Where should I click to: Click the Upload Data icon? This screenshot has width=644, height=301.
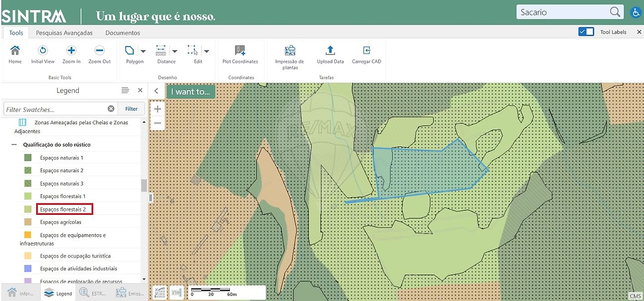point(330,51)
